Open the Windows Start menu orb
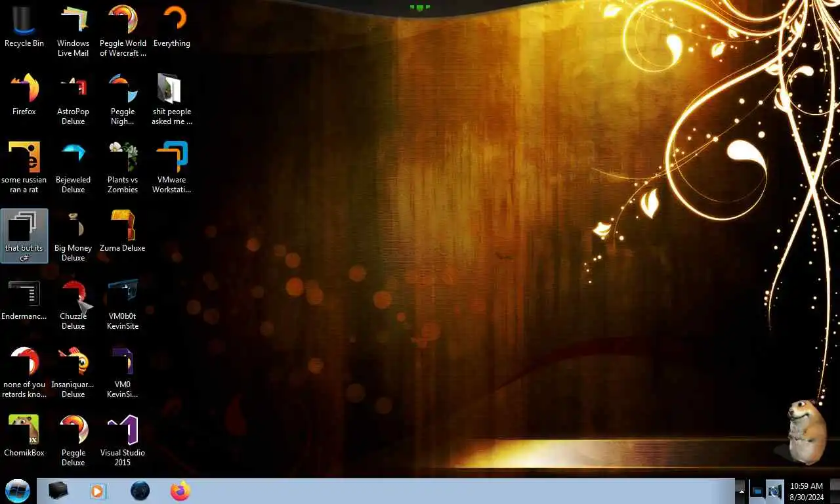840x504 pixels. click(18, 491)
